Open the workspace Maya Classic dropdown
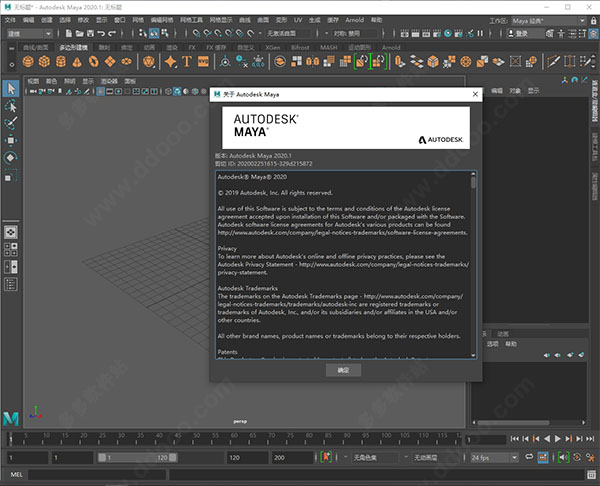This screenshot has height=486, width=600. 548,21
